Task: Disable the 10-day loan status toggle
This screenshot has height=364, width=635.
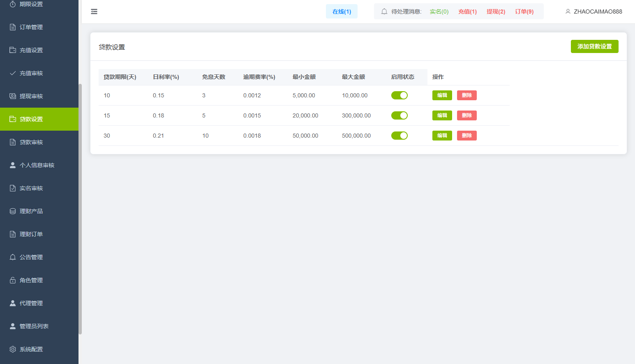Action: coord(399,95)
